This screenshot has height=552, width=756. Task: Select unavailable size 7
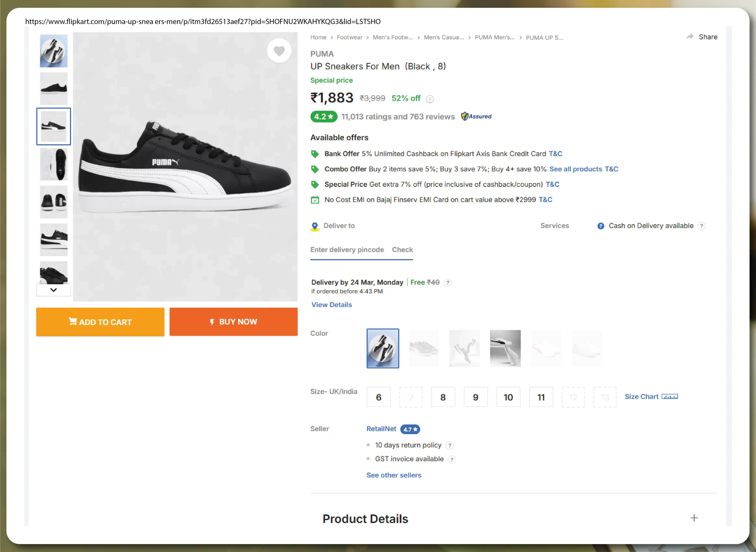coord(411,397)
